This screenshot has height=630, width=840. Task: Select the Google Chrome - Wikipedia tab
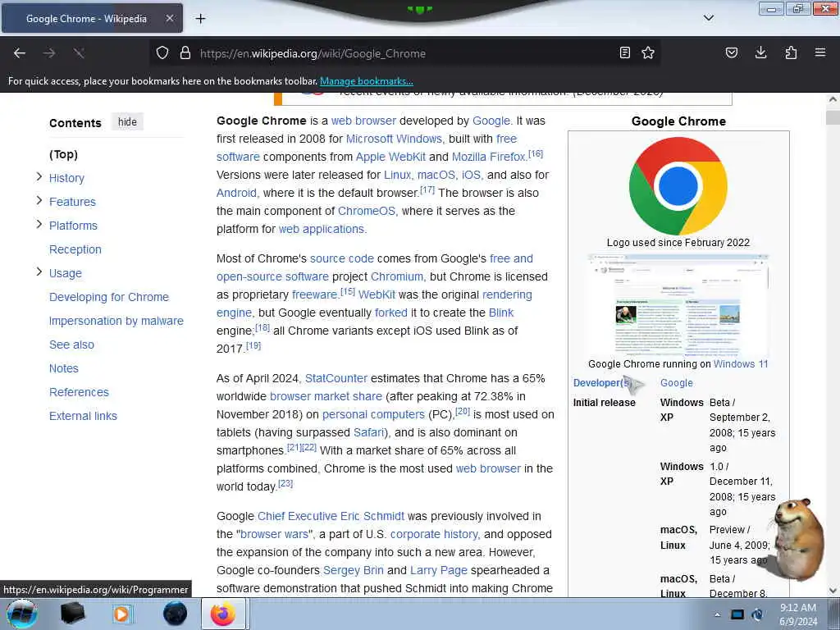click(92, 18)
